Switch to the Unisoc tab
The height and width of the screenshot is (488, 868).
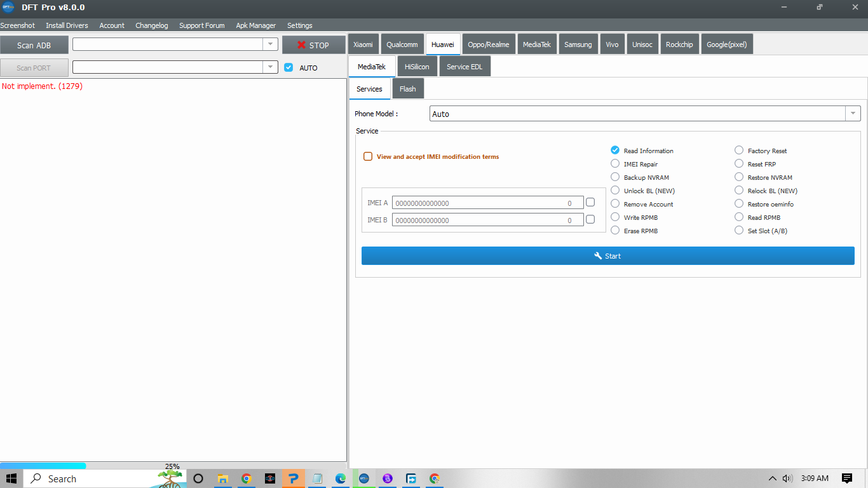coord(642,44)
